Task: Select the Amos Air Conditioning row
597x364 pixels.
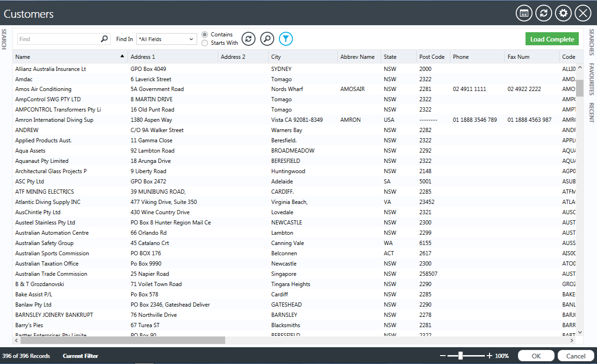Action: 294,89
